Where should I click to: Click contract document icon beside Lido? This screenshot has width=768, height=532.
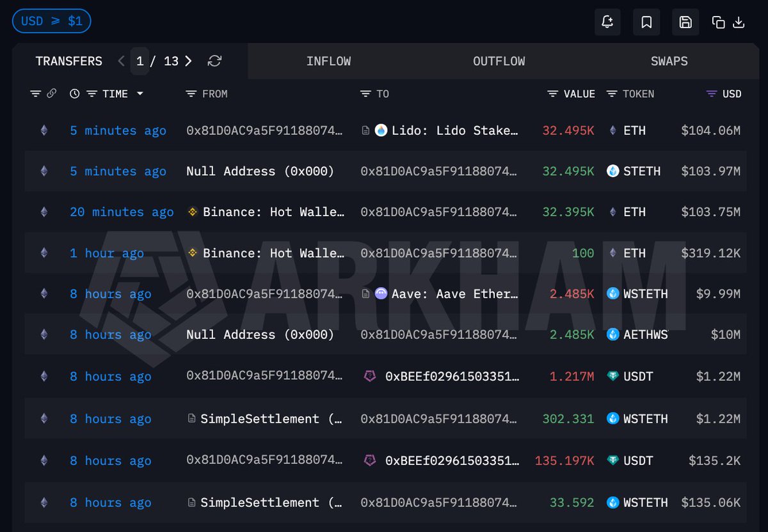pos(365,130)
